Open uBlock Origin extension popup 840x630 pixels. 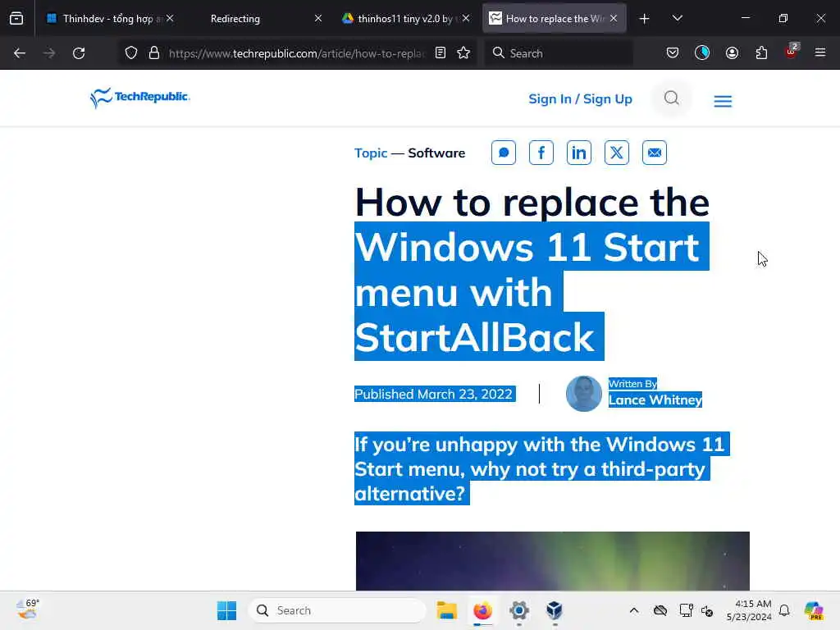pyautogui.click(x=791, y=52)
